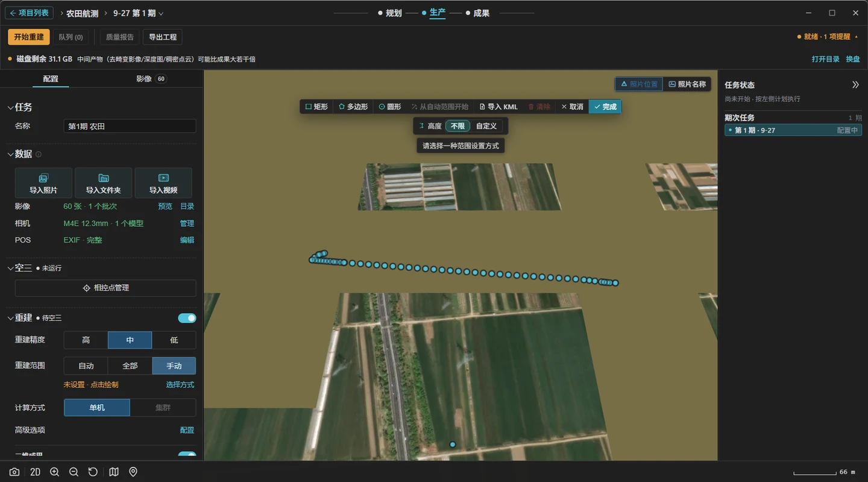Cancel range drawing with 取消
This screenshot has width=868, height=482.
coord(572,107)
